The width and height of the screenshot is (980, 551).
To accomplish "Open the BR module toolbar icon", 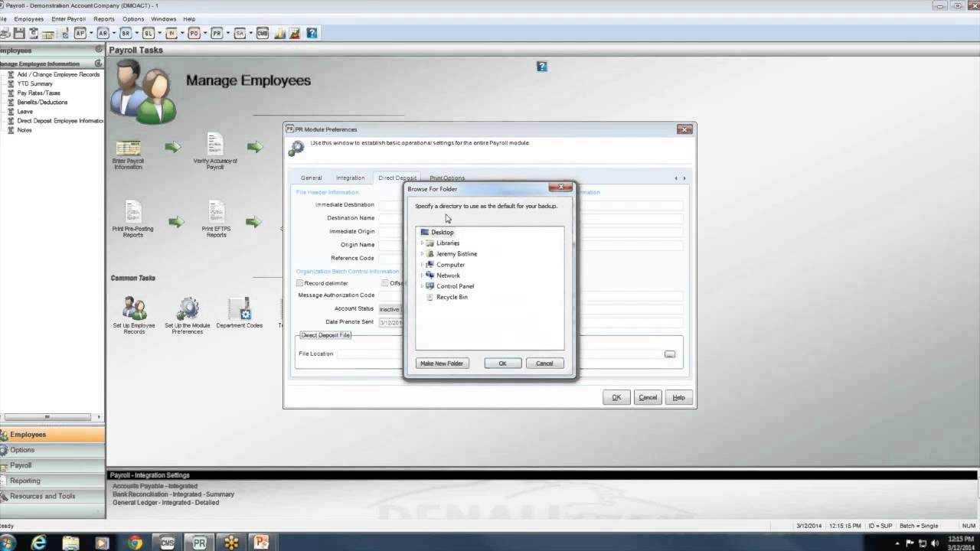I will click(x=126, y=33).
